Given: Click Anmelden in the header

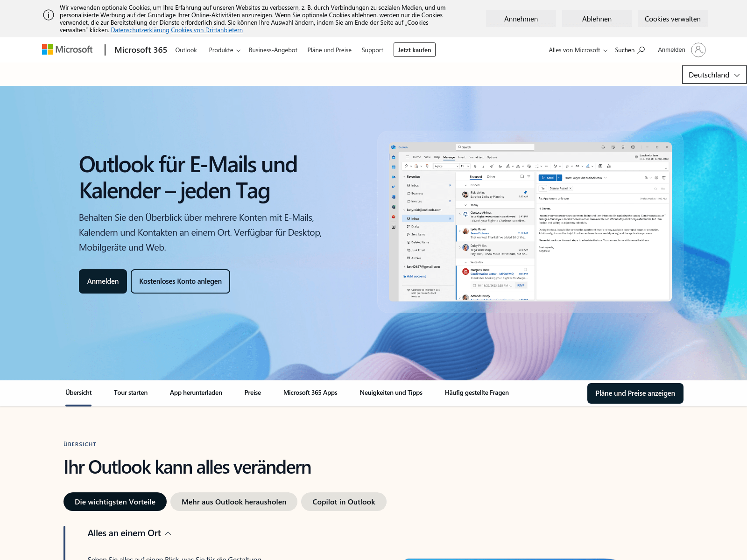Looking at the screenshot, I should pyautogui.click(x=671, y=50).
